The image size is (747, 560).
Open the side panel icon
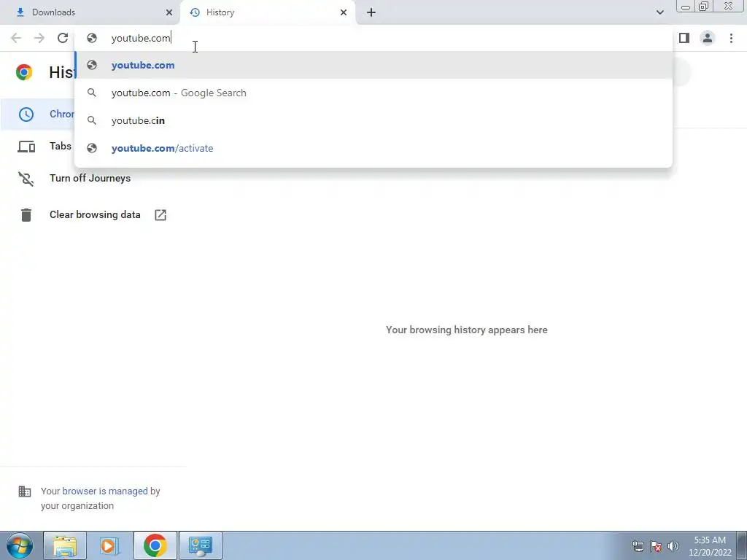coord(684,38)
